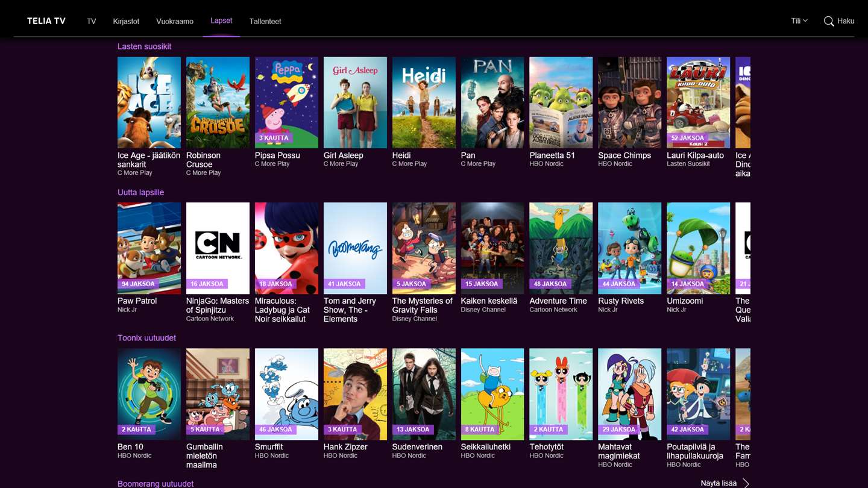Choose the Rusty Rivets poster
Viewport: 868px width, 488px height.
[630, 248]
